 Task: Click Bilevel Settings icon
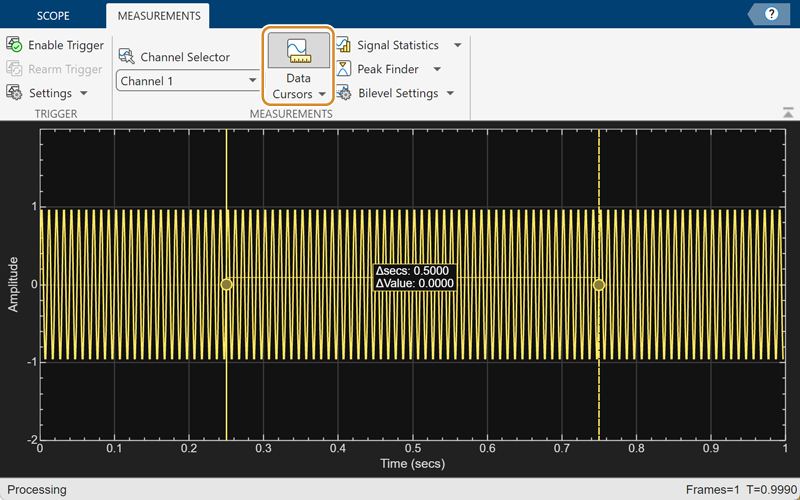(343, 93)
